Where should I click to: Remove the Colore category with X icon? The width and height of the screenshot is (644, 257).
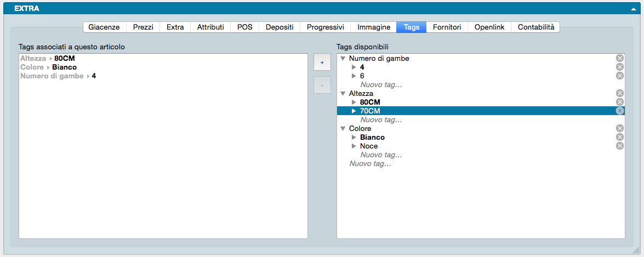[619, 128]
